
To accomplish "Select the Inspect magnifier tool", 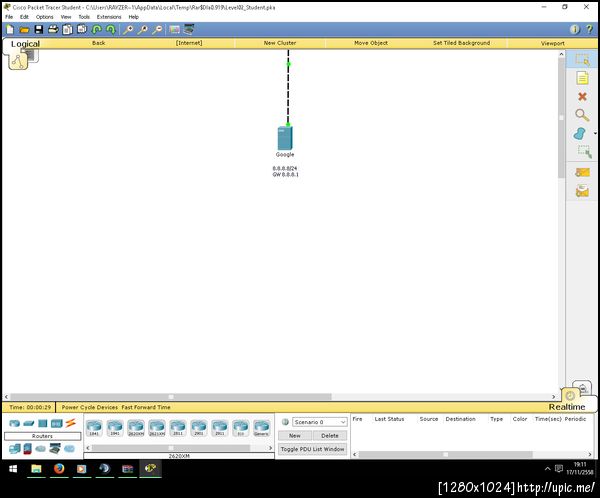I will coord(582,115).
